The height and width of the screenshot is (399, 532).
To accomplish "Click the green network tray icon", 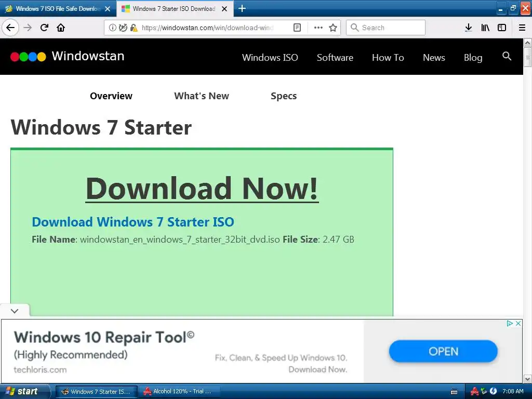I will 484,391.
